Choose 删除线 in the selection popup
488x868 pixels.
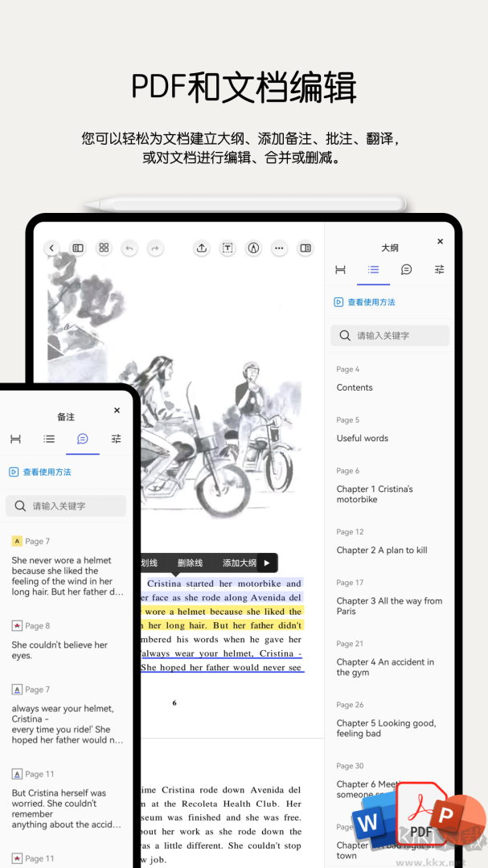point(190,563)
